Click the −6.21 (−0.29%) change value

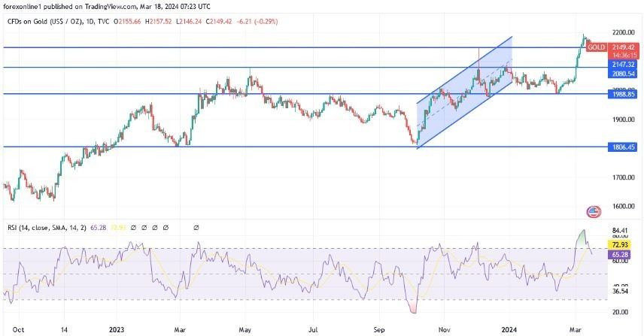point(257,21)
